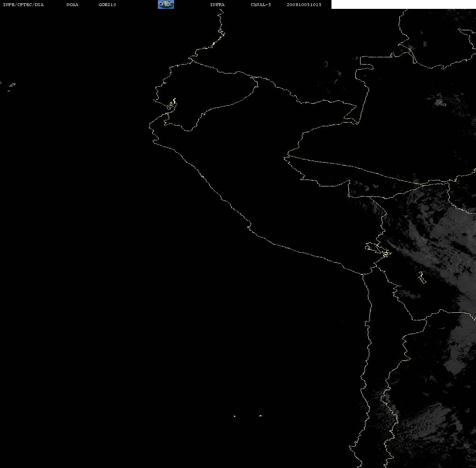
Task: Select the CANAL-5 channel label
Action: (x=261, y=4)
